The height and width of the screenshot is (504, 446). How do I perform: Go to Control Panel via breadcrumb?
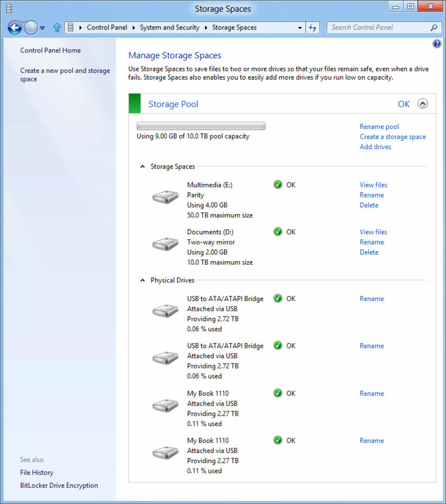tap(107, 27)
